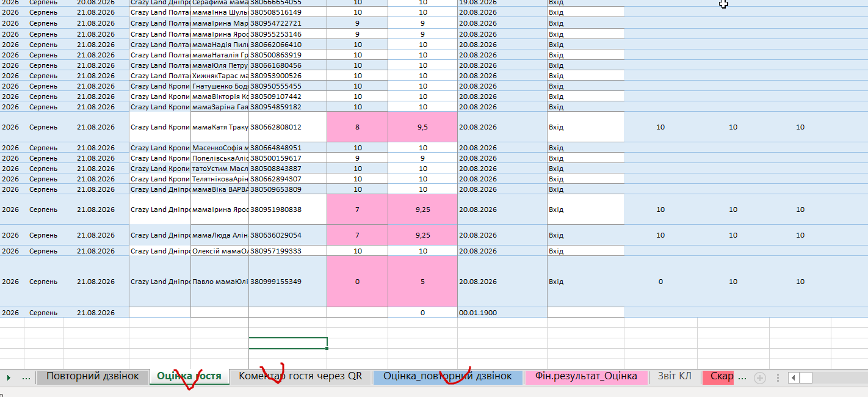Go to the Оцінка_повторний дзвінок sheet tab
Screen dimensions: 868x397
point(448,377)
